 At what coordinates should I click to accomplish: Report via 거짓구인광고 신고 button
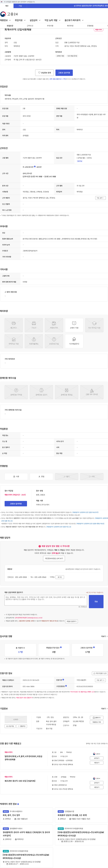(100, 673)
